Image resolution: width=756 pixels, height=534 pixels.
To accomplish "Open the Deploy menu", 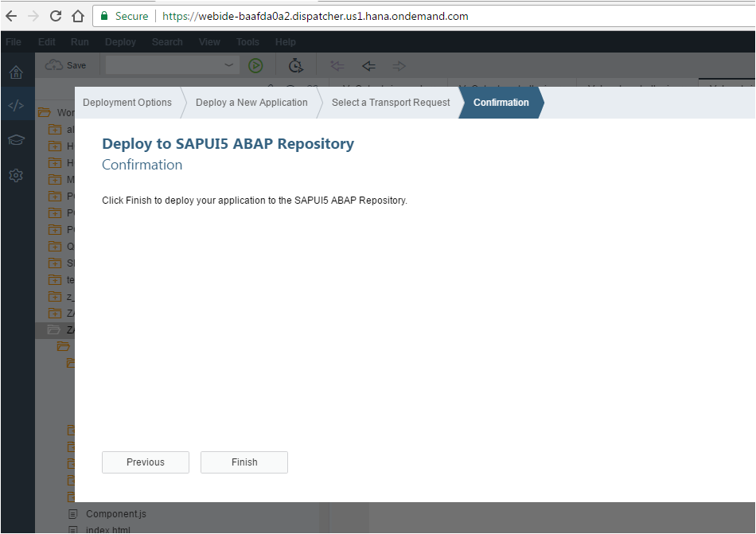I will click(x=120, y=42).
